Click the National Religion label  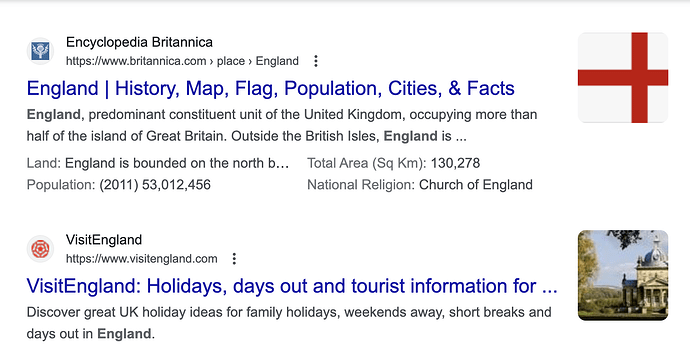(361, 185)
